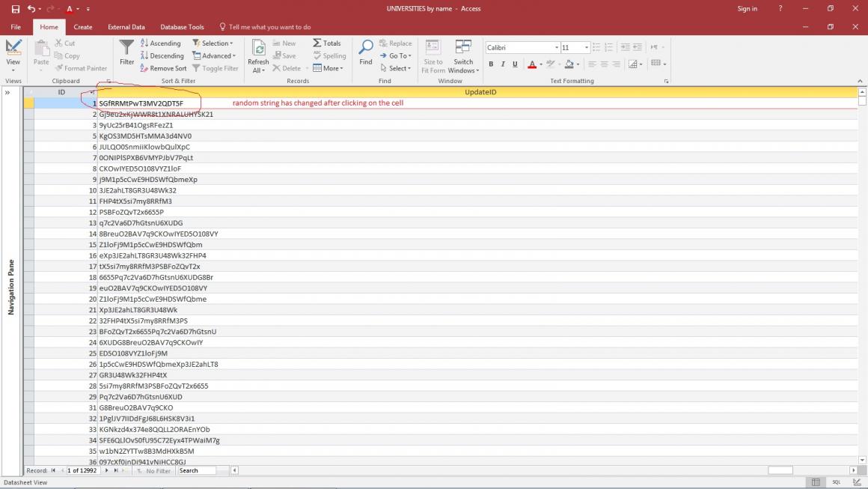Screen dimensions: 868x489
Task: Collapse the ribbon with the up arrow
Action: pyautogui.click(x=860, y=81)
